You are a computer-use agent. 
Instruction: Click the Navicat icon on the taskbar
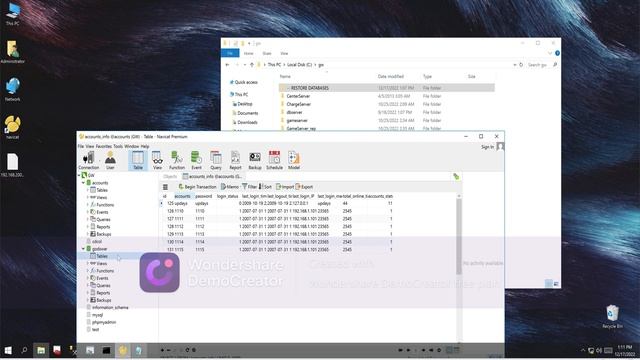122,350
